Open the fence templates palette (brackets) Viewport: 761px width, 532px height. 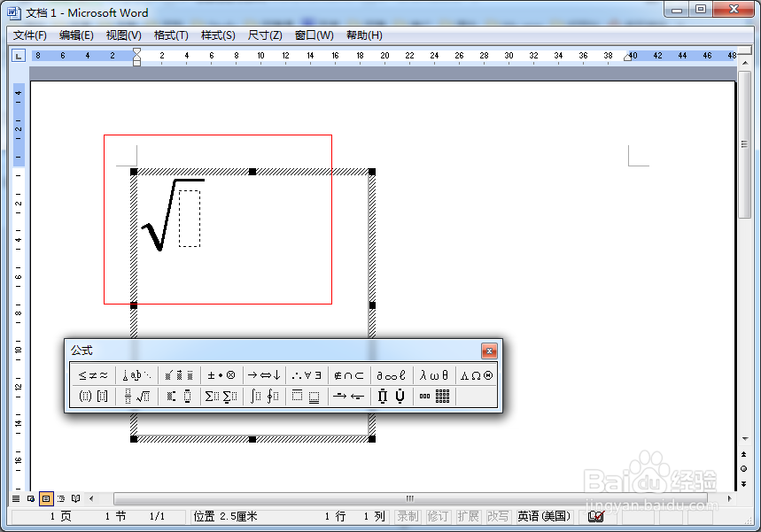coord(94,397)
